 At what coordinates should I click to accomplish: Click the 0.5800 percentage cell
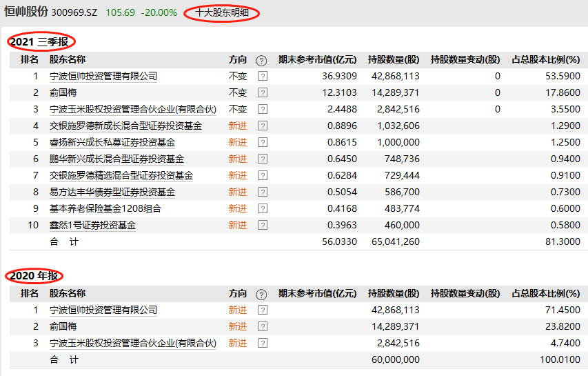[565, 225]
